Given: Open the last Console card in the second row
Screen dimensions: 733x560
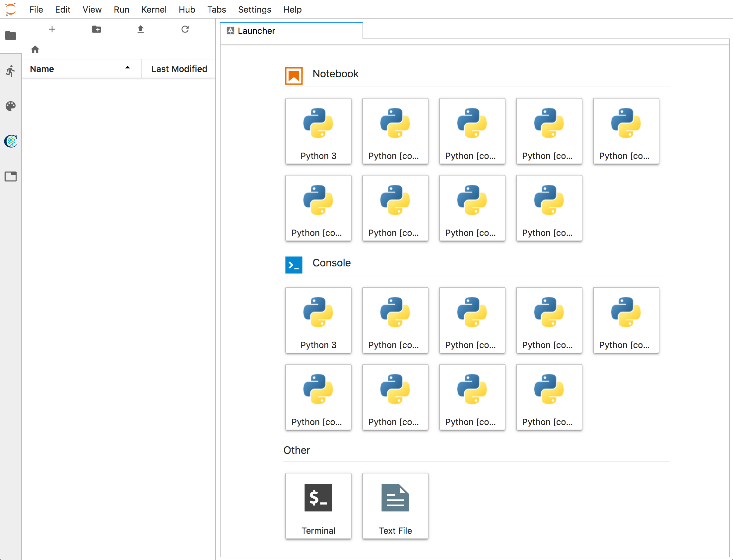Looking at the screenshot, I should (549, 397).
